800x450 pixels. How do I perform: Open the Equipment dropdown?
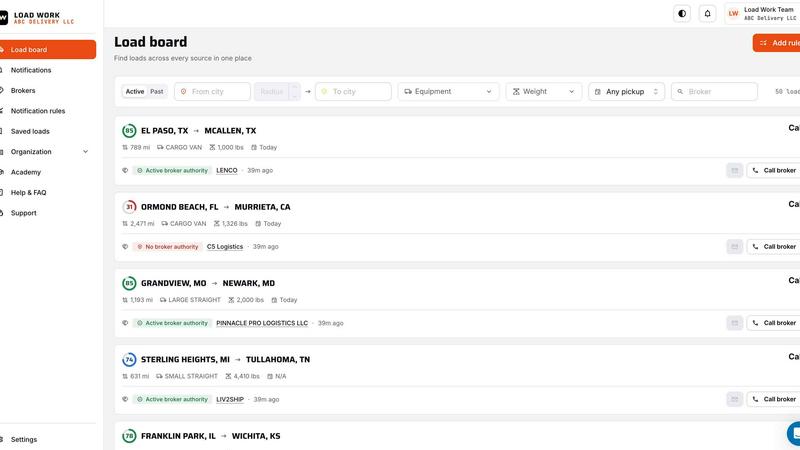[448, 91]
